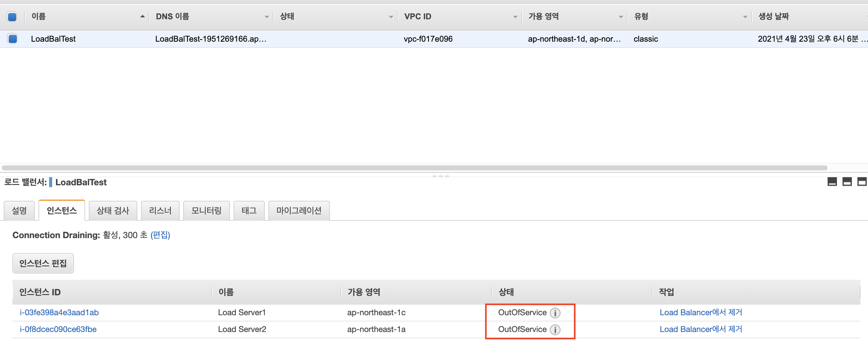
Task: Click info icon beside Load Server2 OutOfService status
Action: [555, 330]
